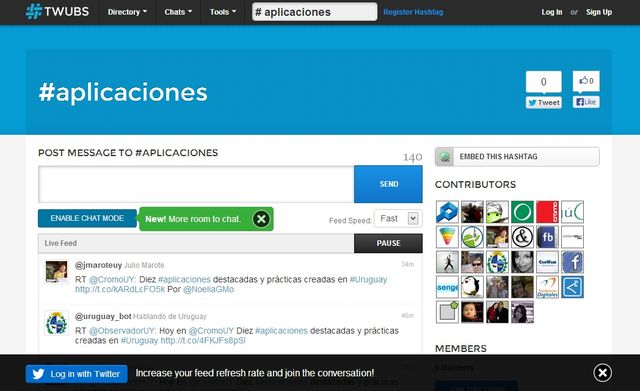Click the @jmaroteuy avatar in the feed
Image resolution: width=640 pixels, height=391 pixels.
(56, 271)
